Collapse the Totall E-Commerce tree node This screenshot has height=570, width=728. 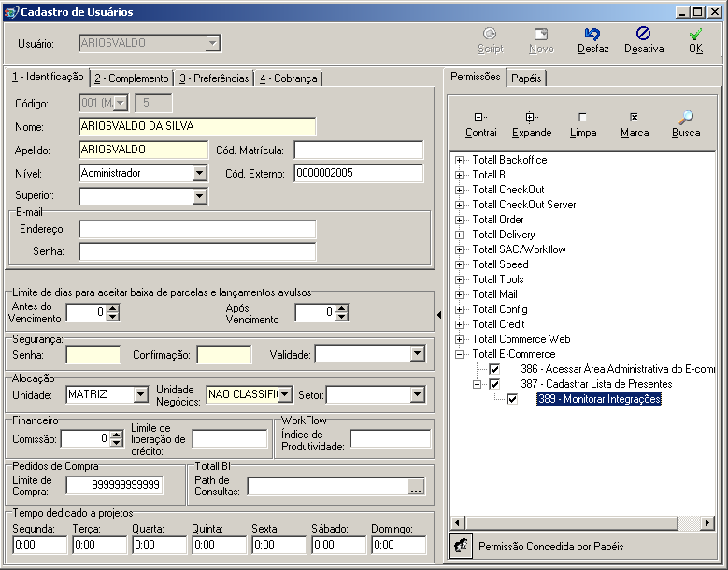click(x=460, y=354)
